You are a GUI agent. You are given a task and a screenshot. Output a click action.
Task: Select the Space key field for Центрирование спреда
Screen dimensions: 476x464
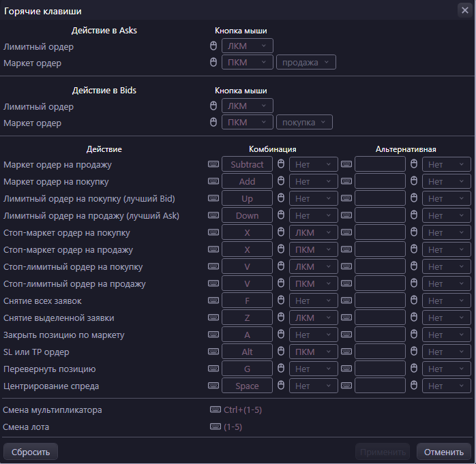(247, 386)
